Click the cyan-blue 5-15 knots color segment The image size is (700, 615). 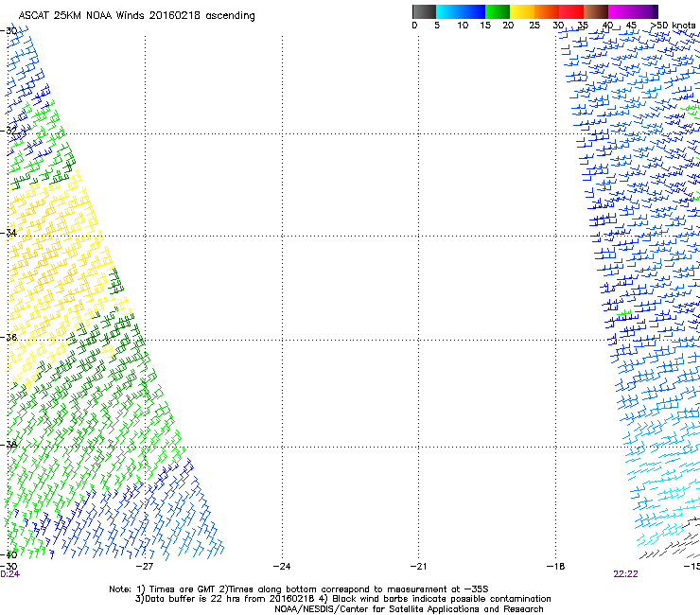click(x=461, y=11)
